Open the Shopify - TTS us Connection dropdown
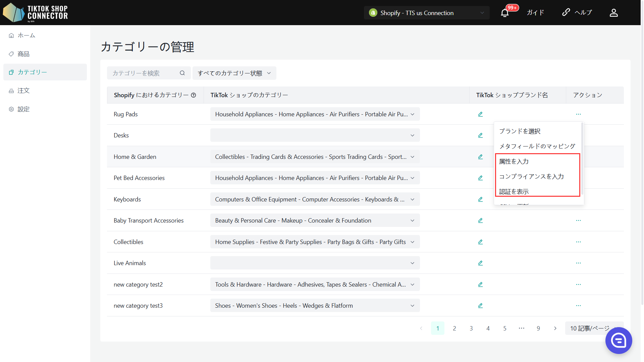Screen dimensions: 644x362 pos(427,13)
